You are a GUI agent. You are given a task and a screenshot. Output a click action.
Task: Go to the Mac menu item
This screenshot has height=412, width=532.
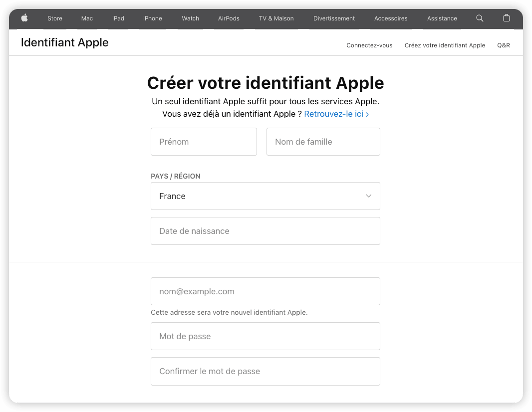coord(87,18)
